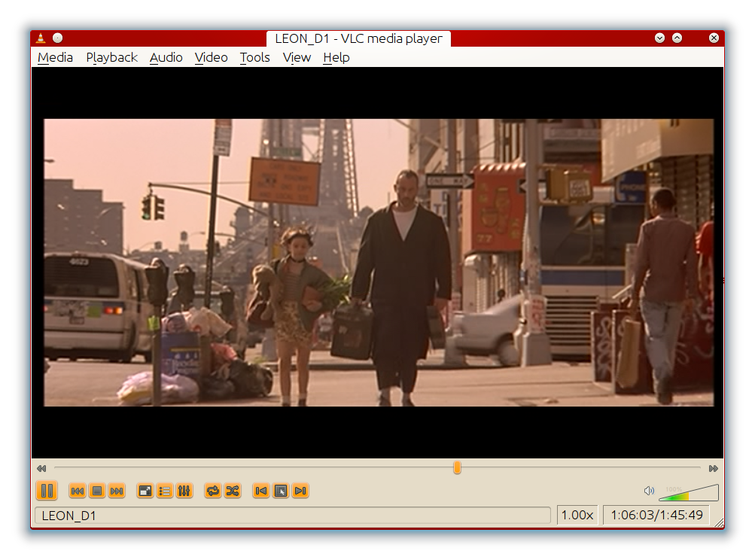Screen dimensions: 755x560
Task: Open extended settings (equalizer sliders icon)
Action: coord(184,491)
